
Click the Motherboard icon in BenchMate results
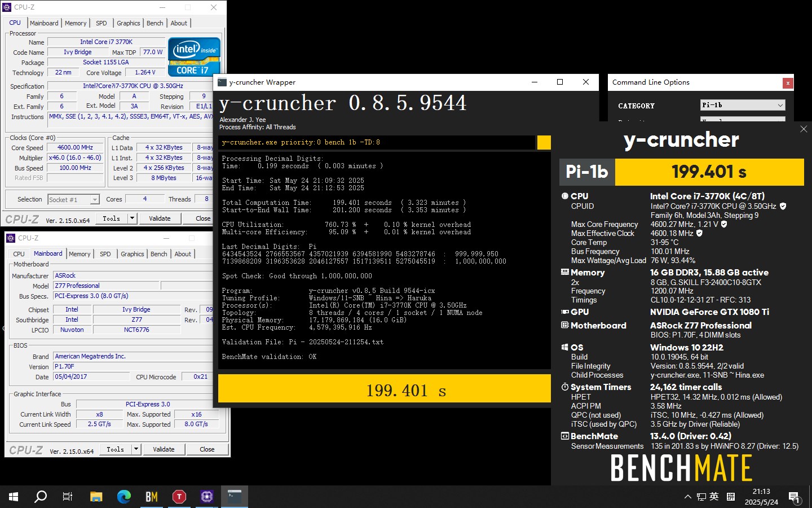click(564, 325)
